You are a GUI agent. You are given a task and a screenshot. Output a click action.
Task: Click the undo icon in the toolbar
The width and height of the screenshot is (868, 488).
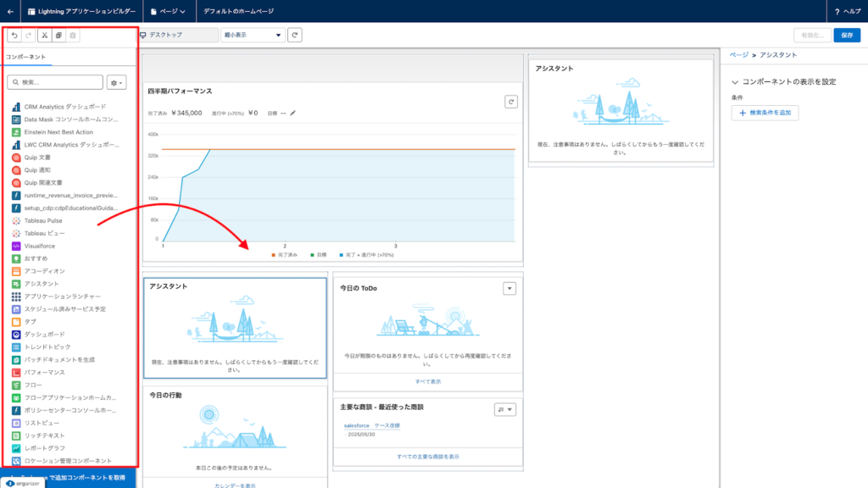[x=14, y=36]
